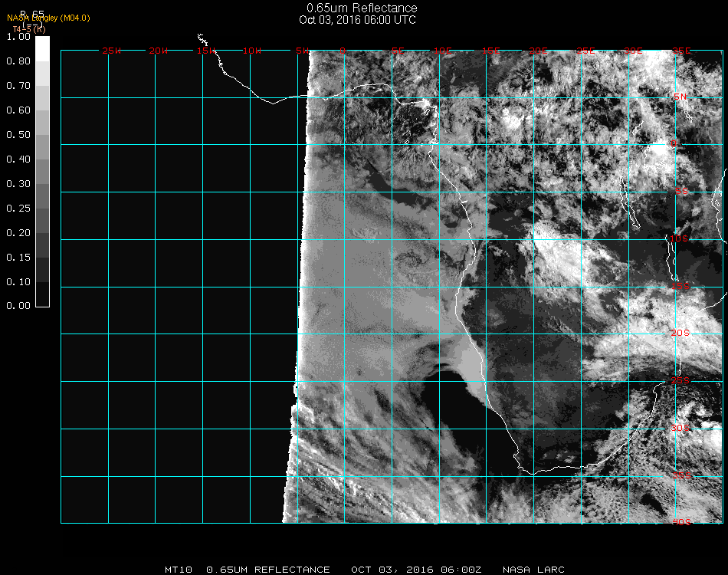Click the 20S latitude label

(x=680, y=333)
